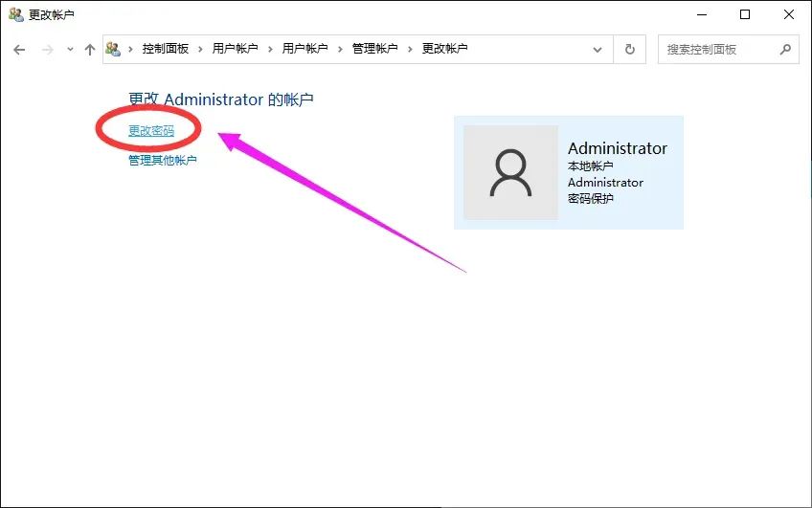Expand chevron after 控制面板 breadcrumb
This screenshot has width=812, height=508.
(200, 49)
